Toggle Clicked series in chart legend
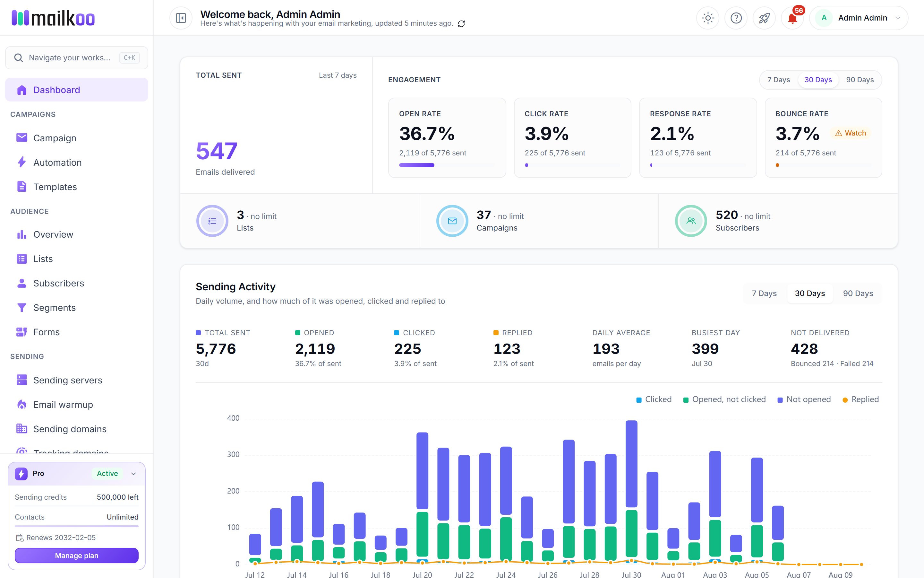924x578 pixels. tap(654, 399)
